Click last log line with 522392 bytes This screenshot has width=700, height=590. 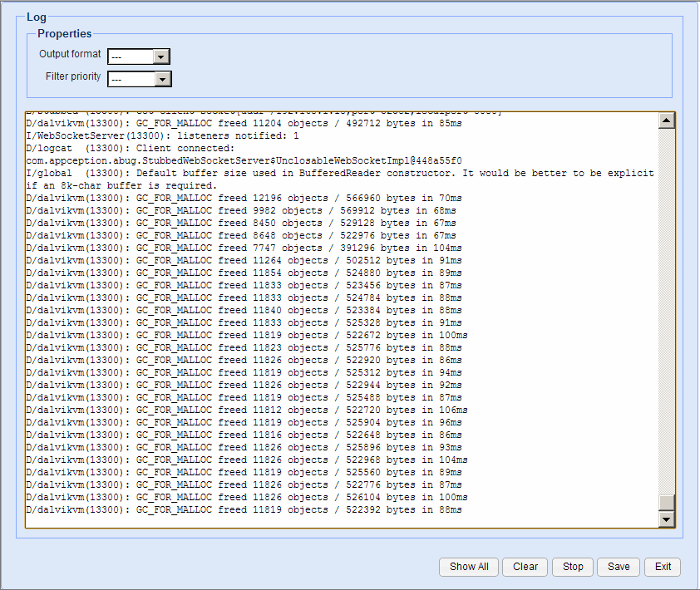tap(244, 510)
